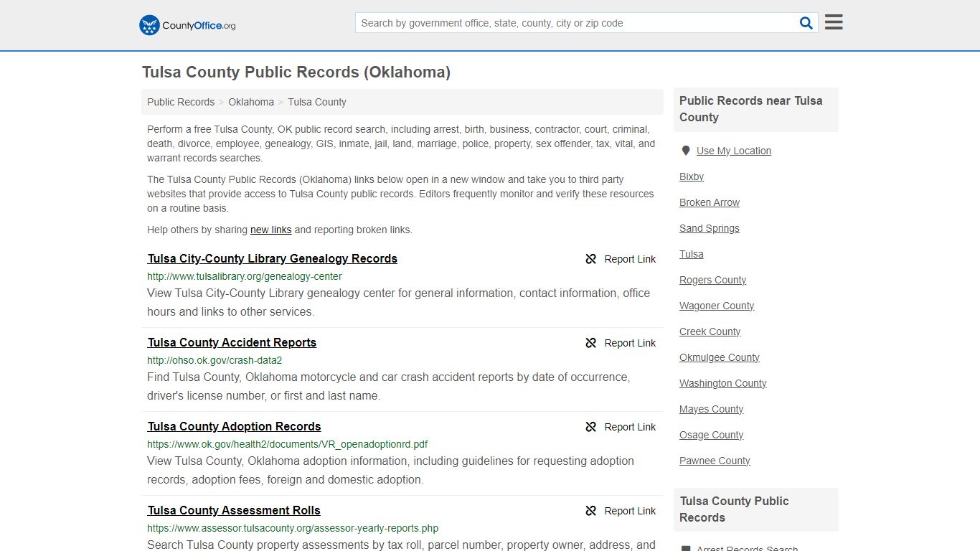The height and width of the screenshot is (551, 980).
Task: Open Tulsa City-County Library Genealogy Records
Action: point(273,258)
